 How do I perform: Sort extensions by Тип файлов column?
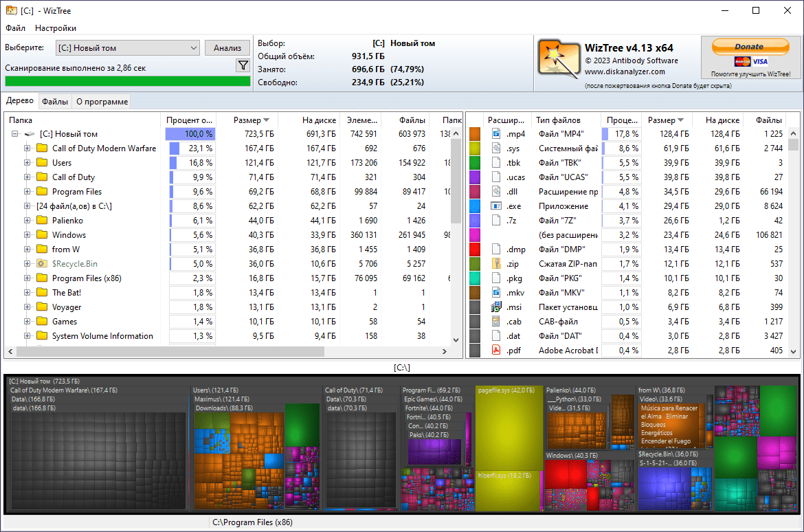point(566,120)
